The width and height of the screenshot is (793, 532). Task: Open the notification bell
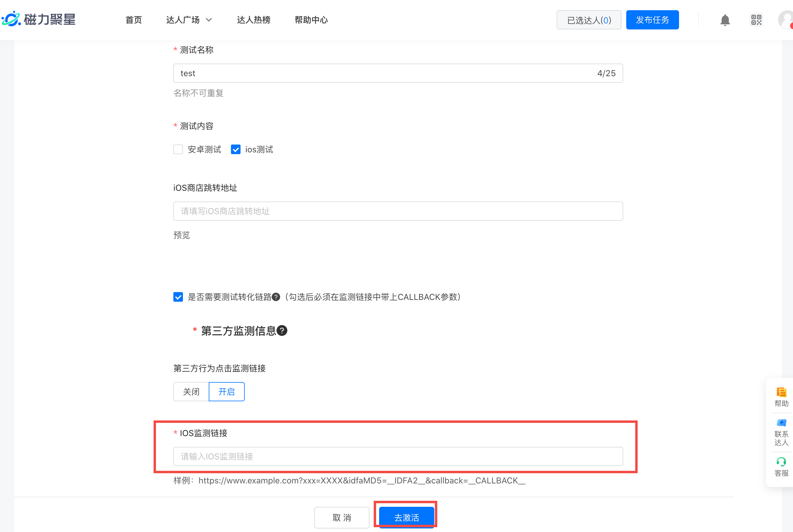725,20
